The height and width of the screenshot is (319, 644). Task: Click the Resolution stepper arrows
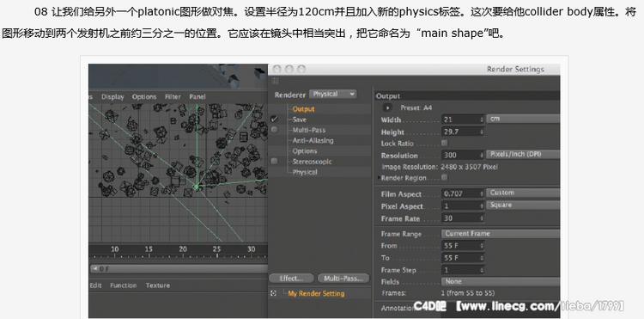coord(482,156)
